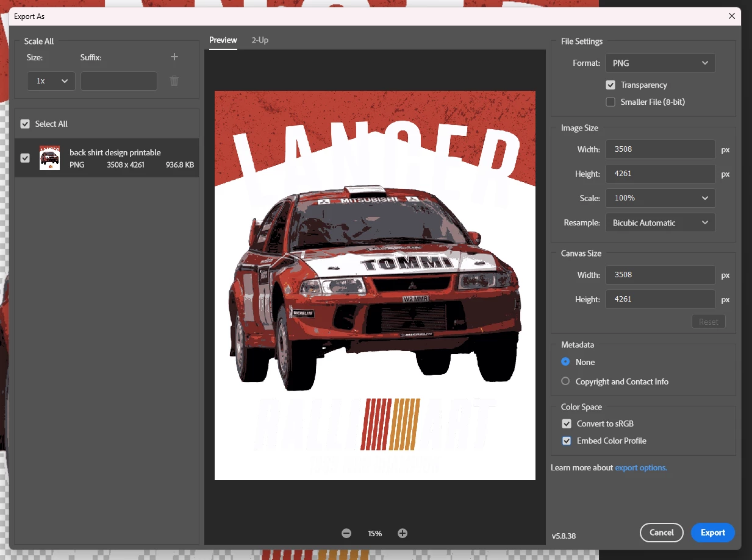Screen dimensions: 752x560
Task: Click the Export button
Action: [x=713, y=533]
